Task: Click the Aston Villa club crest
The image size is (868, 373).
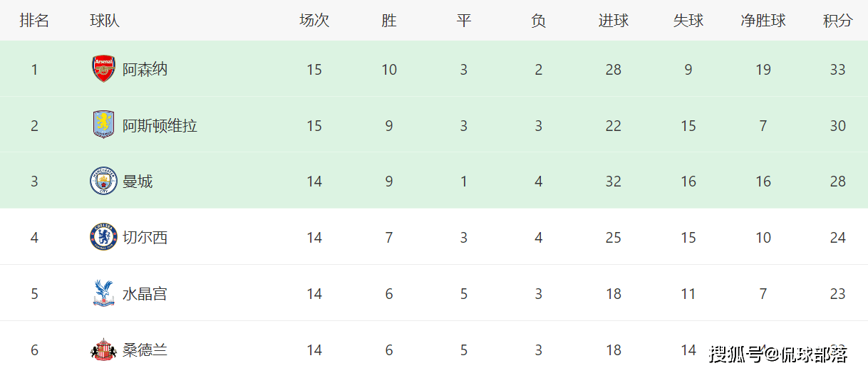Action: [x=103, y=125]
